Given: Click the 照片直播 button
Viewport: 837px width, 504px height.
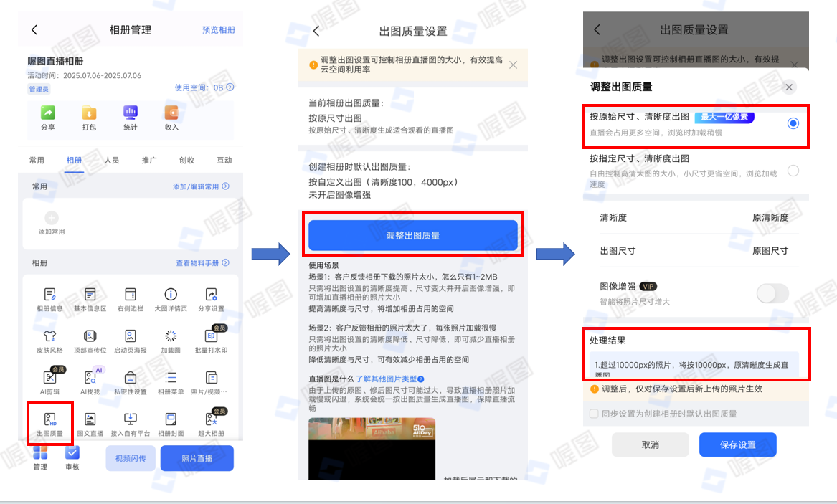Looking at the screenshot, I should coord(197,458).
